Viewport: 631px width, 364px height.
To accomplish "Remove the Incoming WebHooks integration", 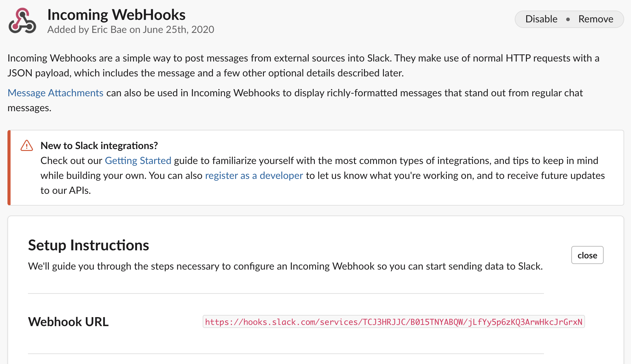I will pyautogui.click(x=596, y=19).
